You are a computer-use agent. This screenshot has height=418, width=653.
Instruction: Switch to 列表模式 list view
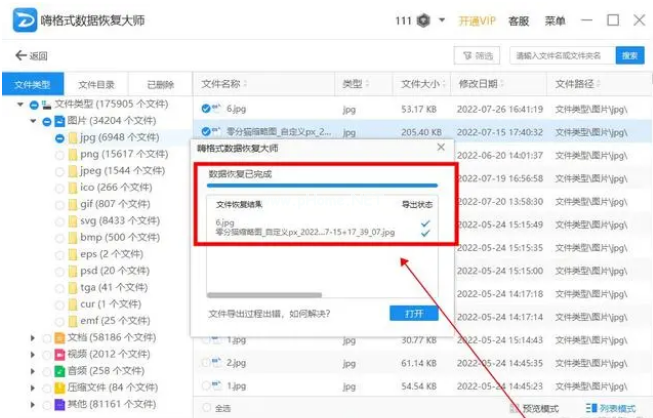tap(615, 408)
